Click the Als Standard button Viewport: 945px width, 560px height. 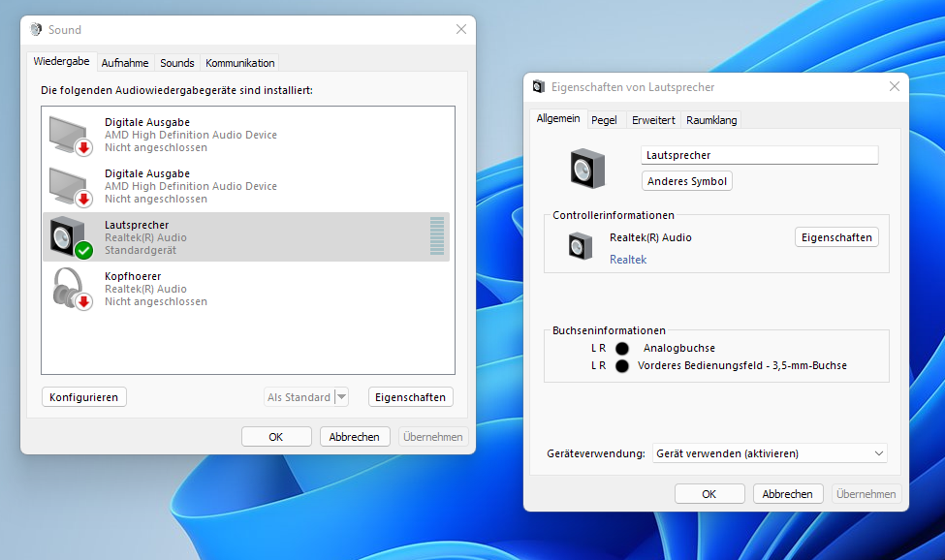point(299,397)
